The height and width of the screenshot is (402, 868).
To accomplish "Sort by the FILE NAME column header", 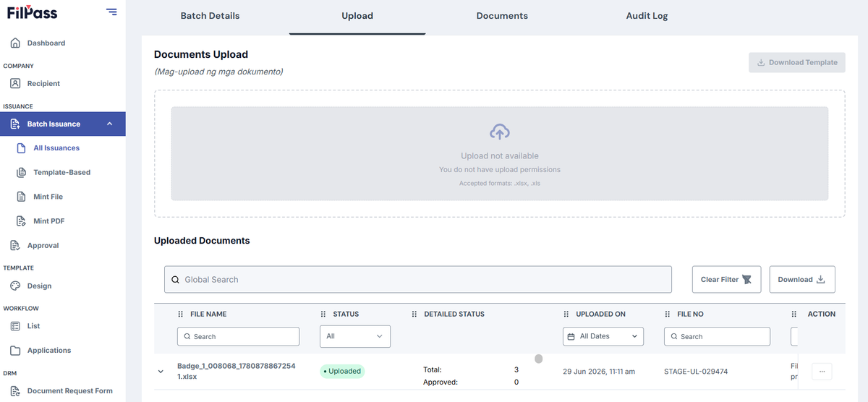I will click(208, 315).
